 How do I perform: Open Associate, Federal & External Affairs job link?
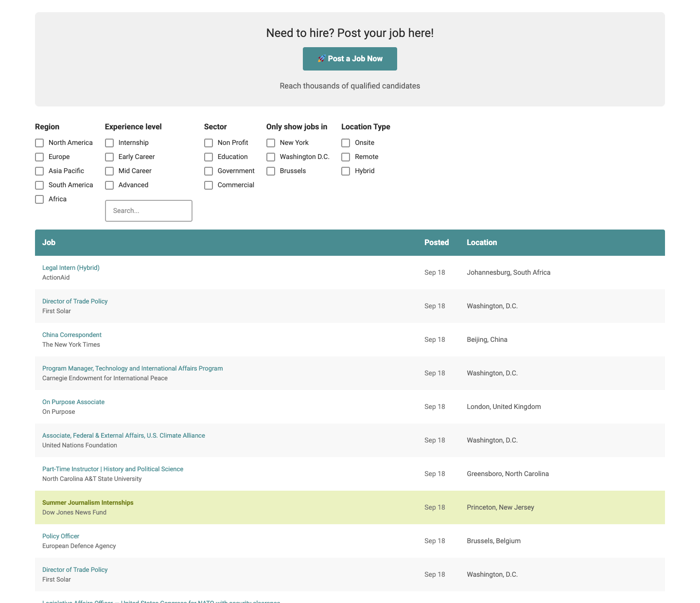click(x=123, y=436)
